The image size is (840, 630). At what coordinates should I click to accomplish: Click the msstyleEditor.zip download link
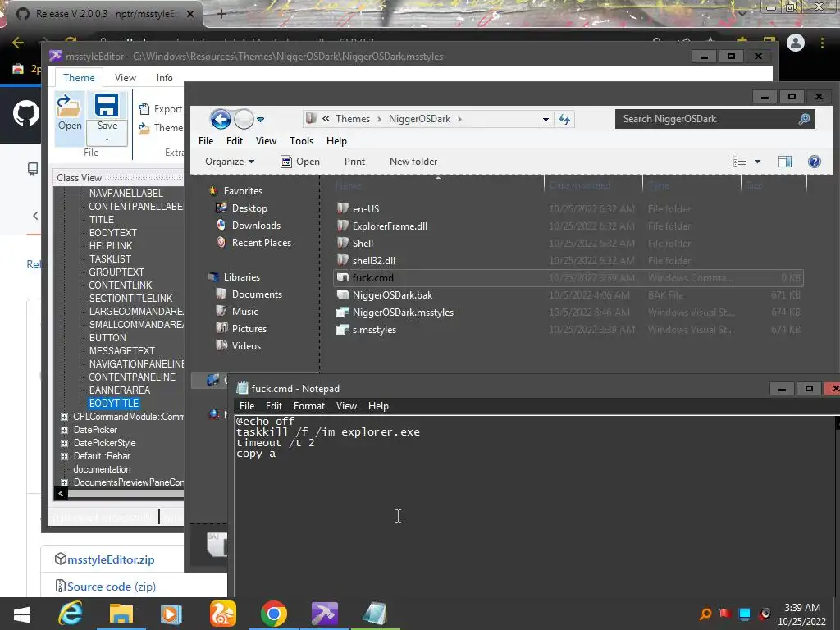(111, 559)
